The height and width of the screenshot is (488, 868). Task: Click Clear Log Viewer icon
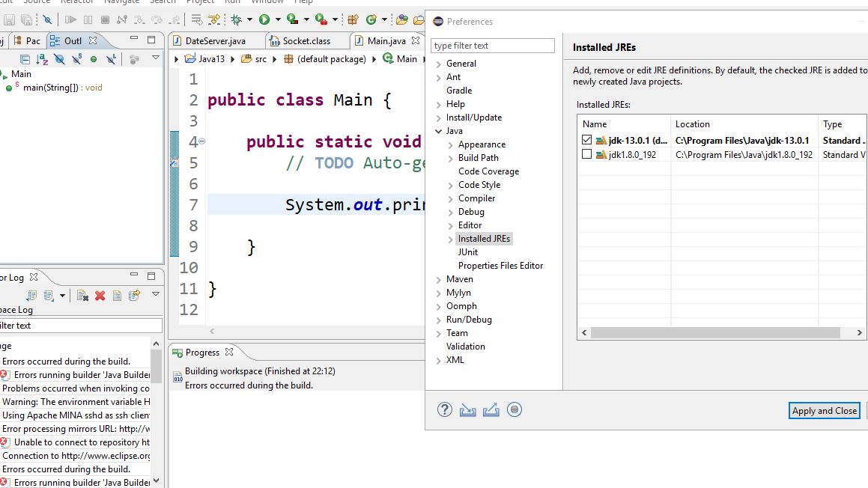pos(82,296)
